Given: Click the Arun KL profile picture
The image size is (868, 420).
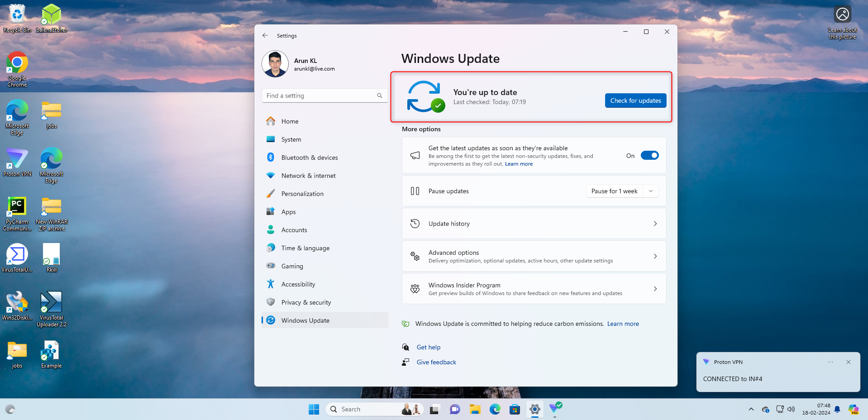Looking at the screenshot, I should [275, 64].
